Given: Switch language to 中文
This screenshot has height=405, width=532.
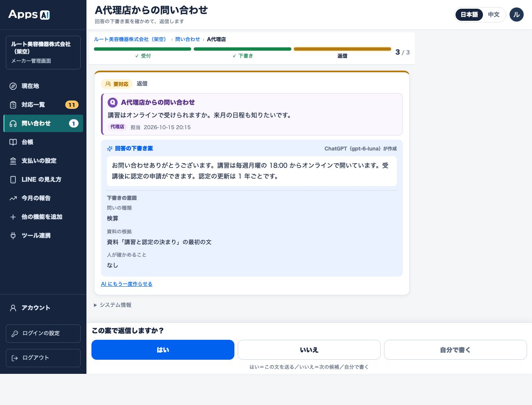Looking at the screenshot, I should tap(494, 15).
